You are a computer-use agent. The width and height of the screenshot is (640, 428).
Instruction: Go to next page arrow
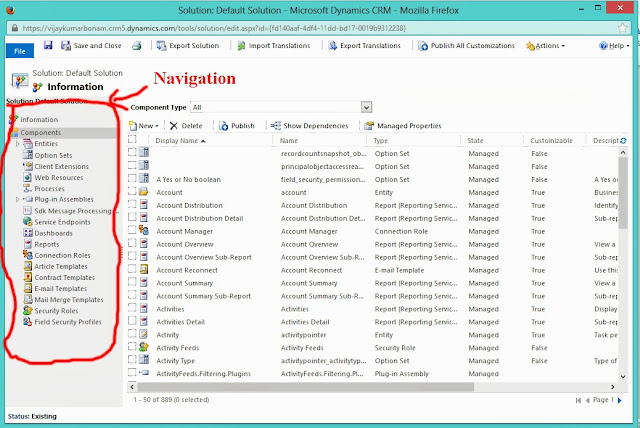tap(620, 400)
